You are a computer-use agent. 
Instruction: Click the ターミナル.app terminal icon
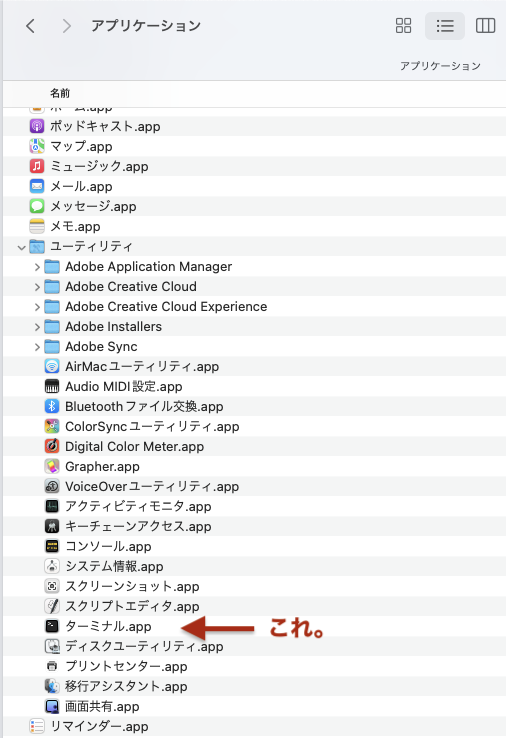pyautogui.click(x=52, y=626)
